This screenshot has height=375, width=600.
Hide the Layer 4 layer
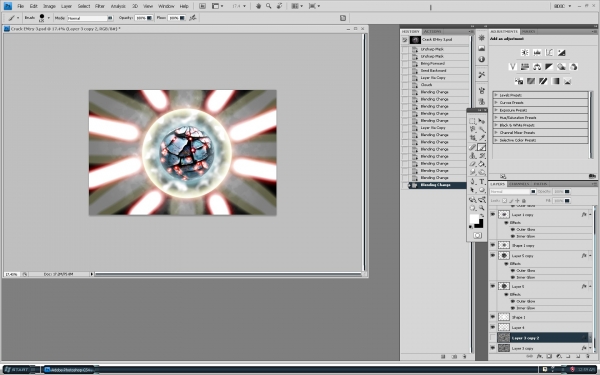(492, 327)
